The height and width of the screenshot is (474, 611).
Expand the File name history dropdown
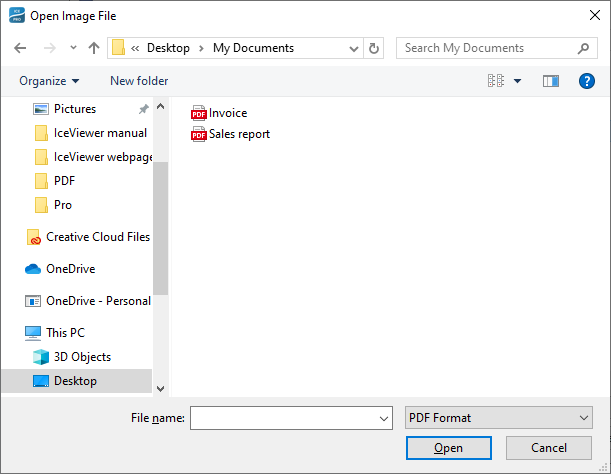click(x=384, y=418)
